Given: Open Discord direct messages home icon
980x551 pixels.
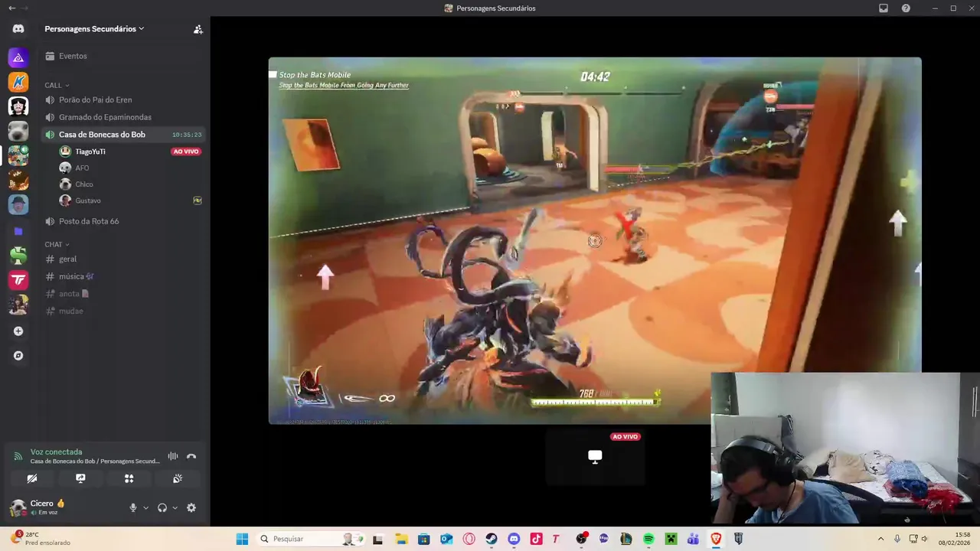Looking at the screenshot, I should [x=18, y=29].
